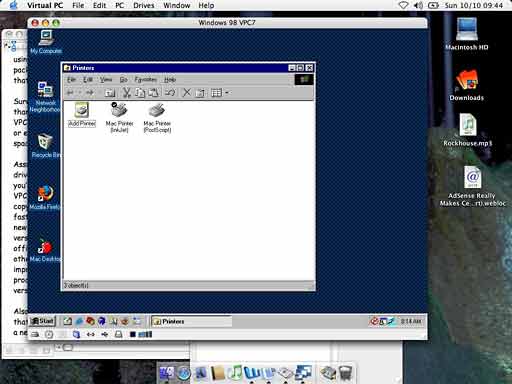
Task: Click the Finder icon in Dock
Action: [x=166, y=373]
